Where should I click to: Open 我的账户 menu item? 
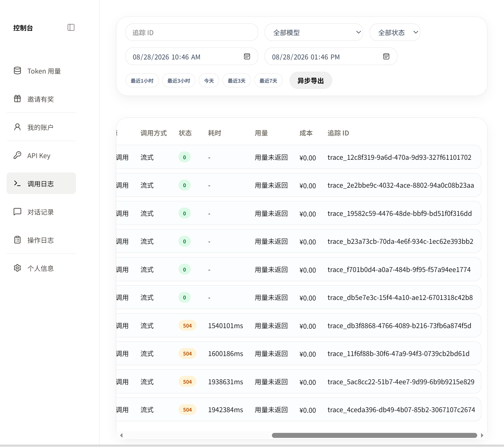[x=41, y=127]
